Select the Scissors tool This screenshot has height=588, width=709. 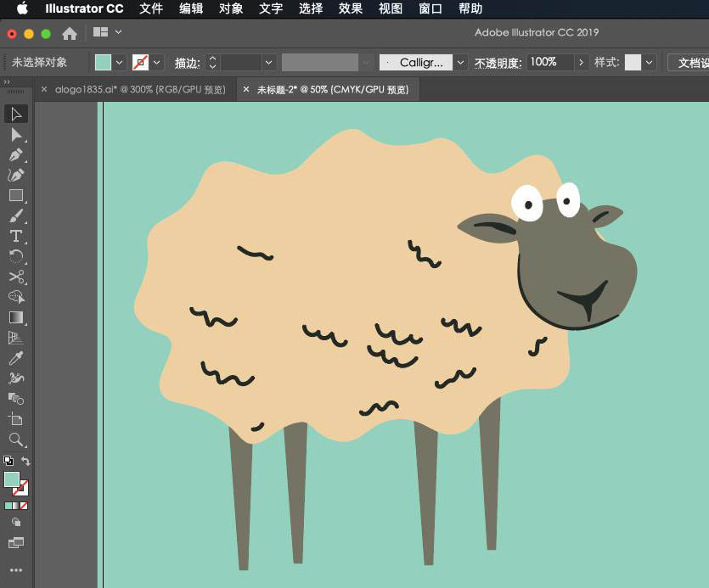pyautogui.click(x=16, y=277)
